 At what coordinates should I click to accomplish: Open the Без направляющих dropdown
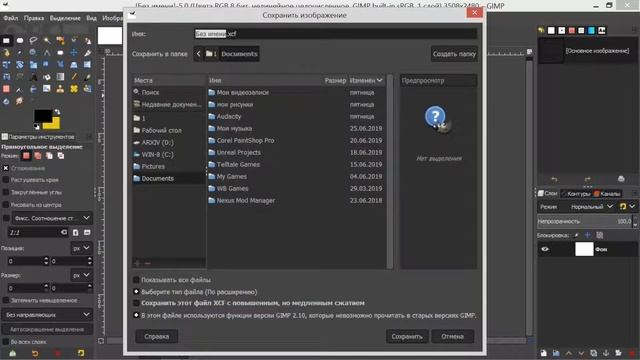47,315
